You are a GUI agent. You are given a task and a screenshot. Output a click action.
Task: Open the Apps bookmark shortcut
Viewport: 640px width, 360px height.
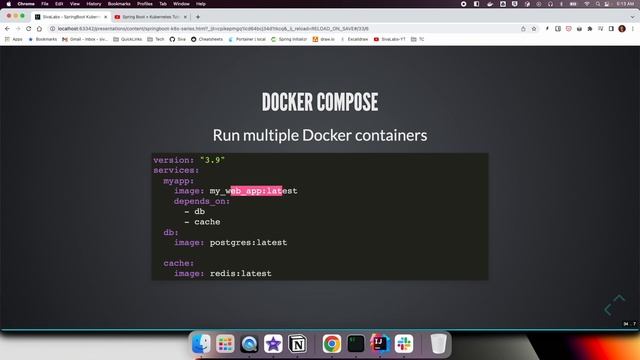pyautogui.click(x=13, y=39)
